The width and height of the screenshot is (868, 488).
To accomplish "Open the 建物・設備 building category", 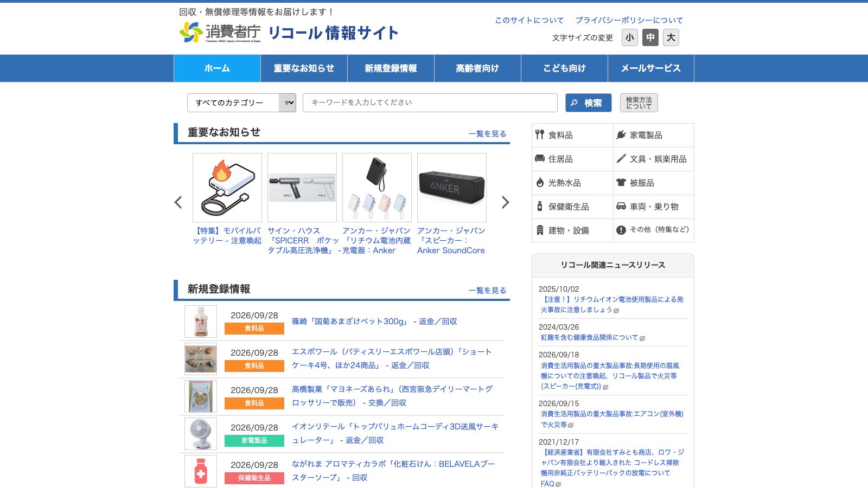I will coord(572,230).
